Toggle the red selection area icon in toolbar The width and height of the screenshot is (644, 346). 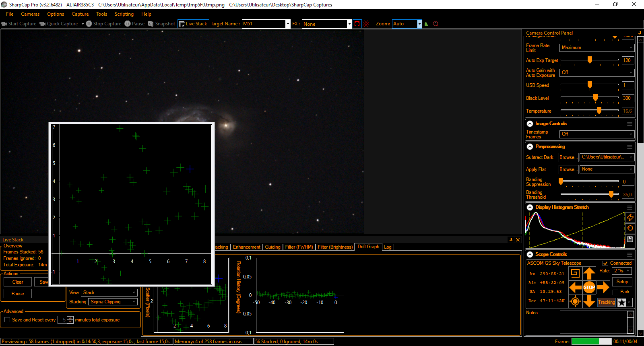point(357,24)
